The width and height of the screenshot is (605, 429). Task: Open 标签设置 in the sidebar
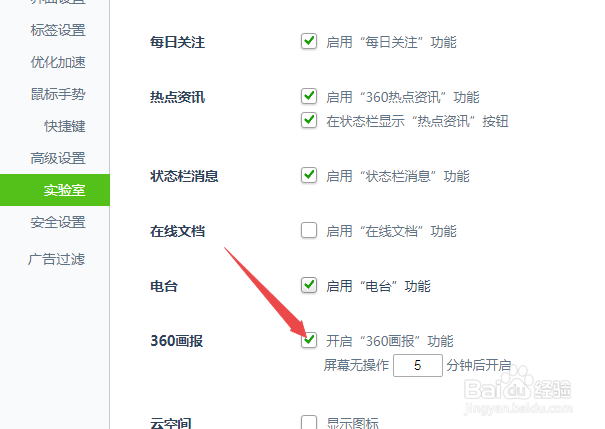point(58,30)
